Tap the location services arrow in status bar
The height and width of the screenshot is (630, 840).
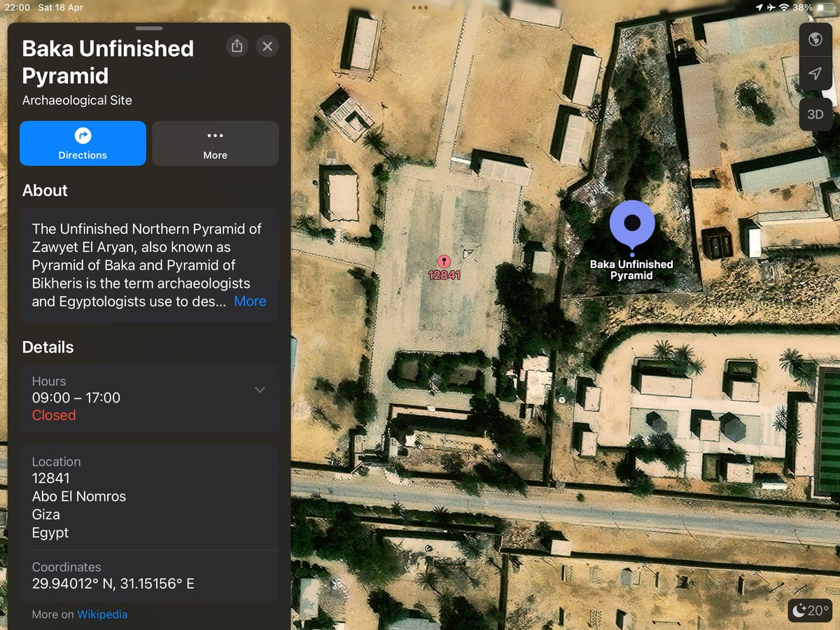click(x=759, y=8)
